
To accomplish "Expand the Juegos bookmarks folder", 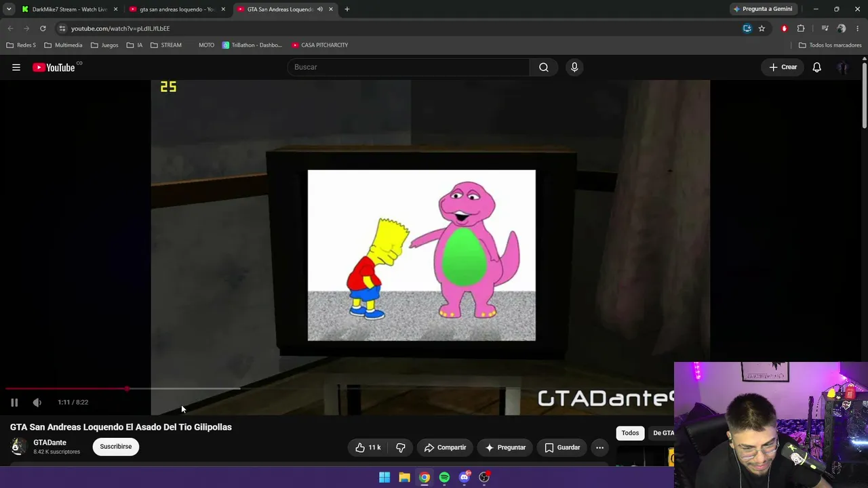I will (x=104, y=45).
